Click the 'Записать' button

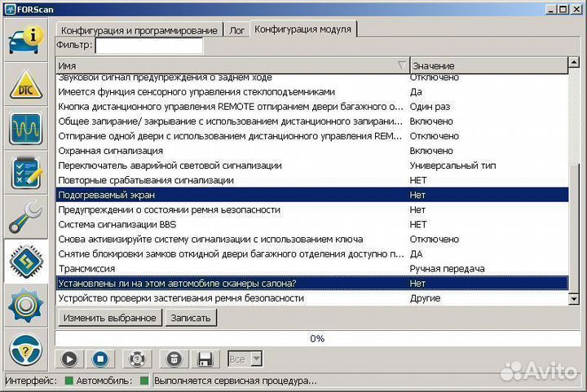(x=190, y=318)
